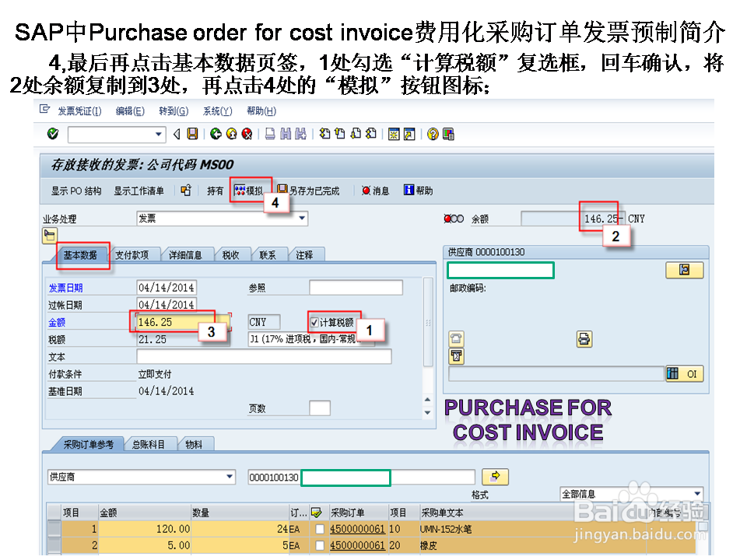Open 消息 (Messages) via its icon

pyautogui.click(x=365, y=191)
